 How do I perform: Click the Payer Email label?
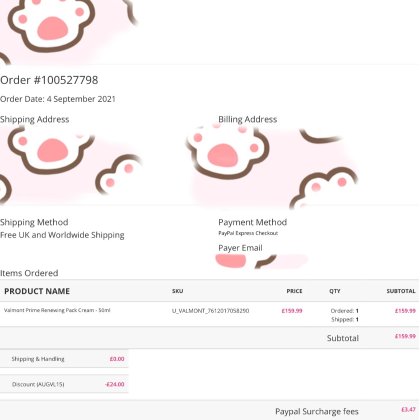240,248
